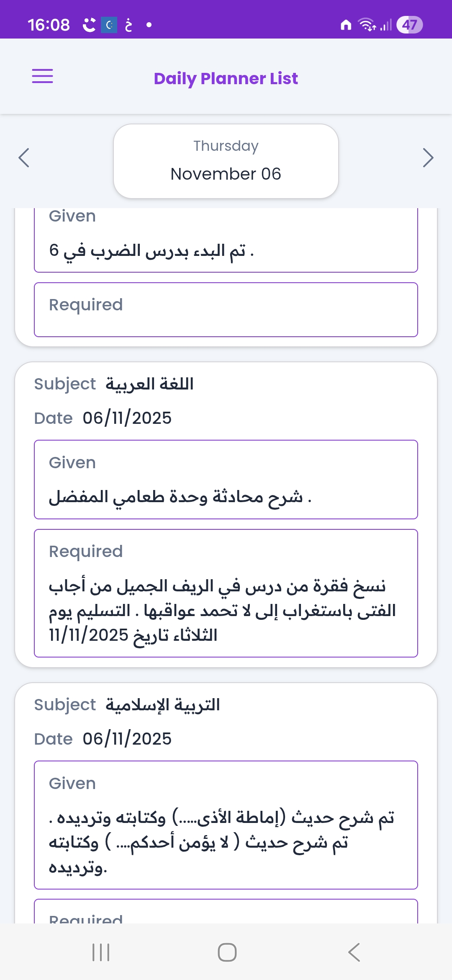452x980 pixels.
Task: Open Android recent apps button
Action: click(101, 952)
